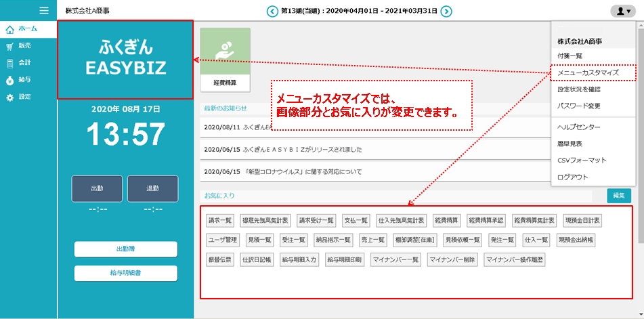The image size is (644, 319).
Task: Open favorite ユーザ管理
Action: pos(223,240)
